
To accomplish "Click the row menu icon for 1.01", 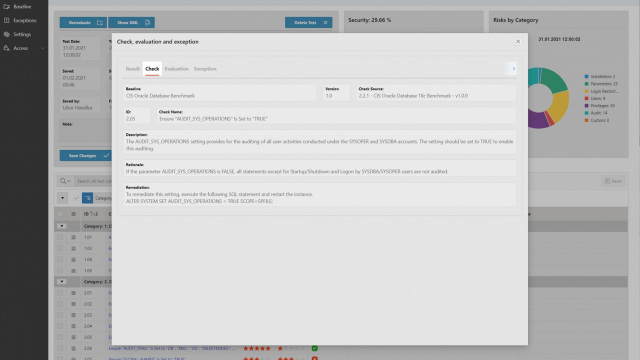I will pyautogui.click(x=73, y=237).
